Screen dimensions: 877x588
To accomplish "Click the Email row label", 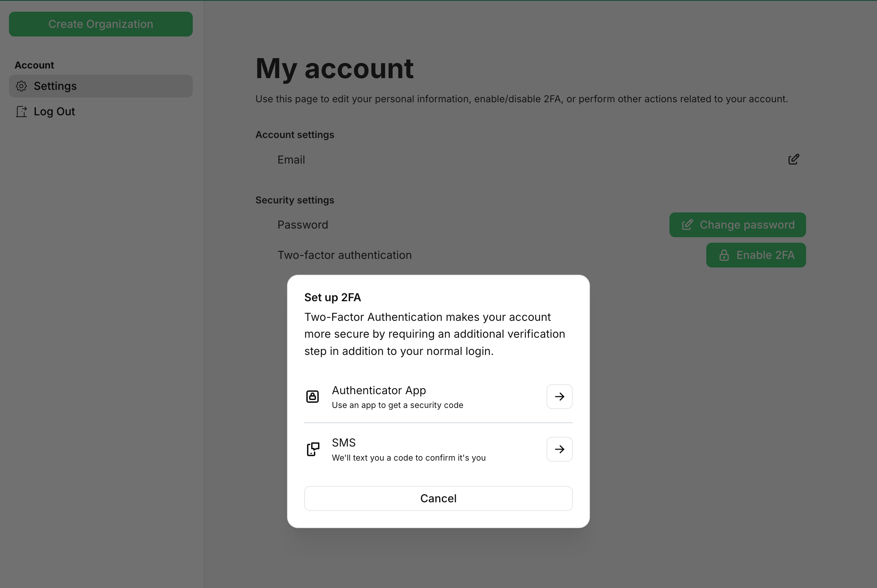I will point(291,160).
